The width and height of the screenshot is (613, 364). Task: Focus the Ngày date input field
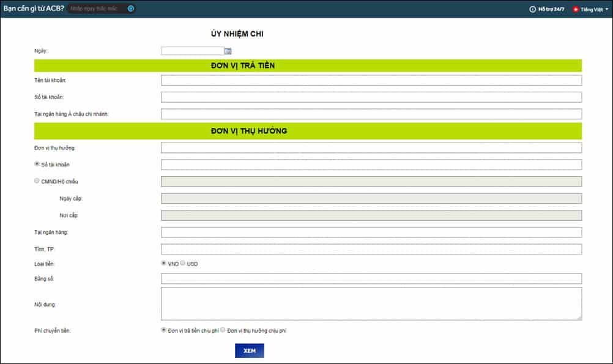[192, 51]
